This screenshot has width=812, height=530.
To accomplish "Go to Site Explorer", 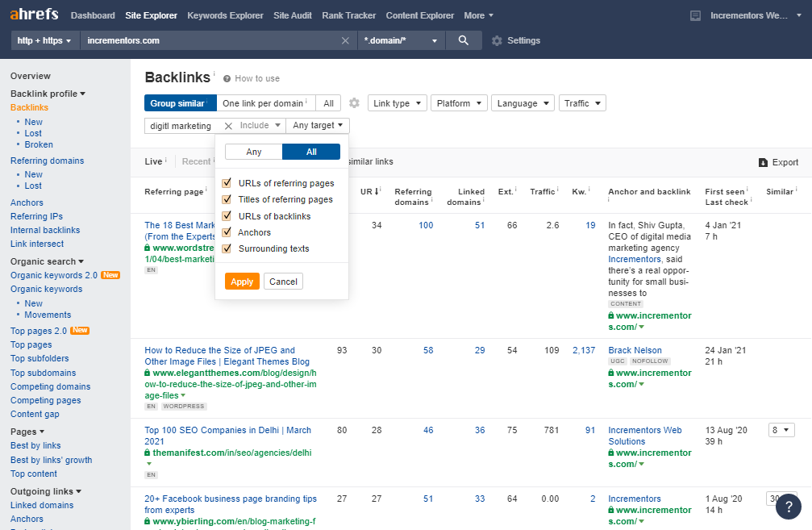I will point(152,15).
